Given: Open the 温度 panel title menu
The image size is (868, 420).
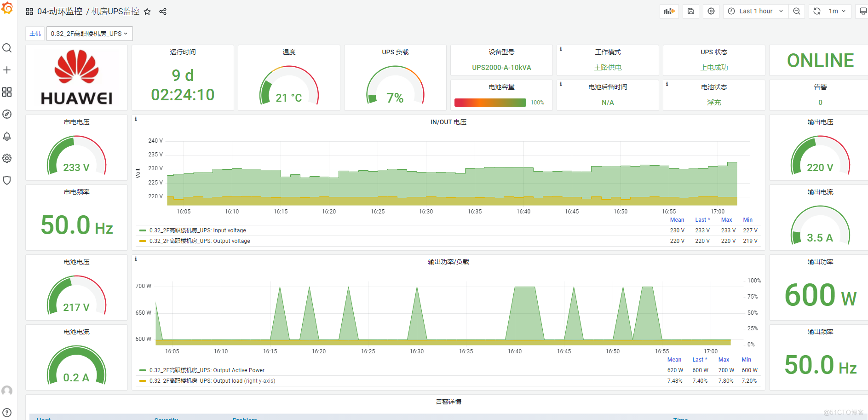Looking at the screenshot, I should [x=289, y=52].
